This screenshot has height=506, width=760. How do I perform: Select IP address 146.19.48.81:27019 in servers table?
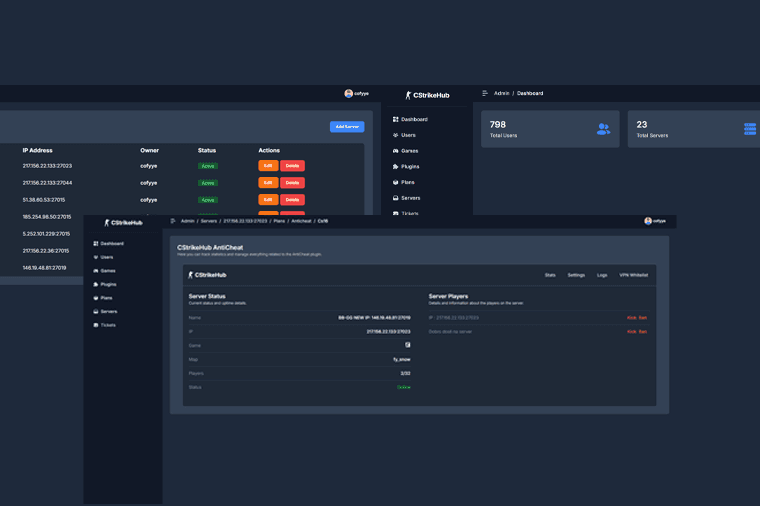tap(44, 268)
